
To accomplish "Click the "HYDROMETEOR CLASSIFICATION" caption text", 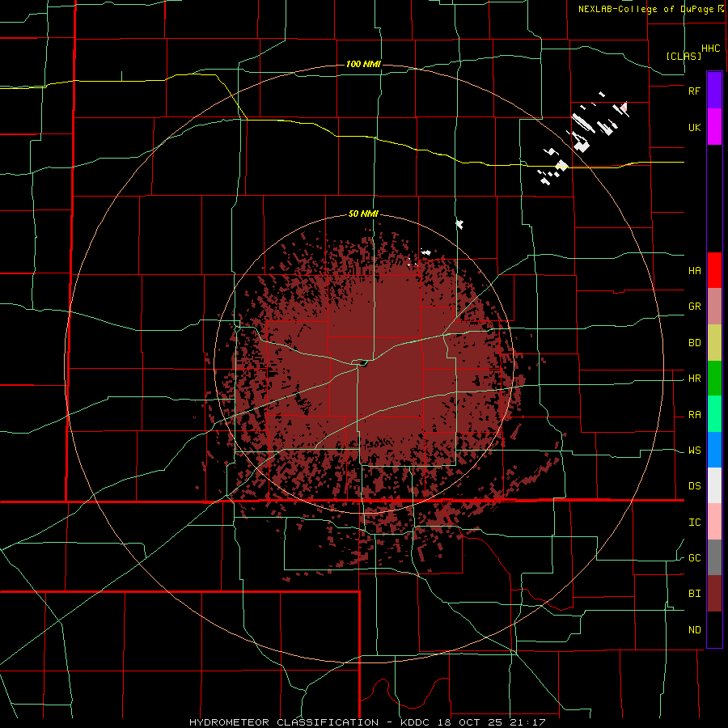I will pyautogui.click(x=284, y=722).
